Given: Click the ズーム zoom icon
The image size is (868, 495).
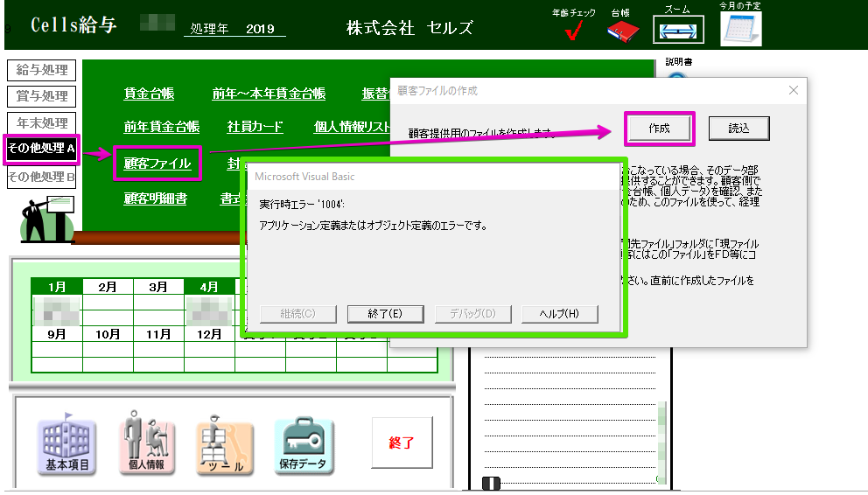Looking at the screenshot, I should pyautogui.click(x=678, y=31).
